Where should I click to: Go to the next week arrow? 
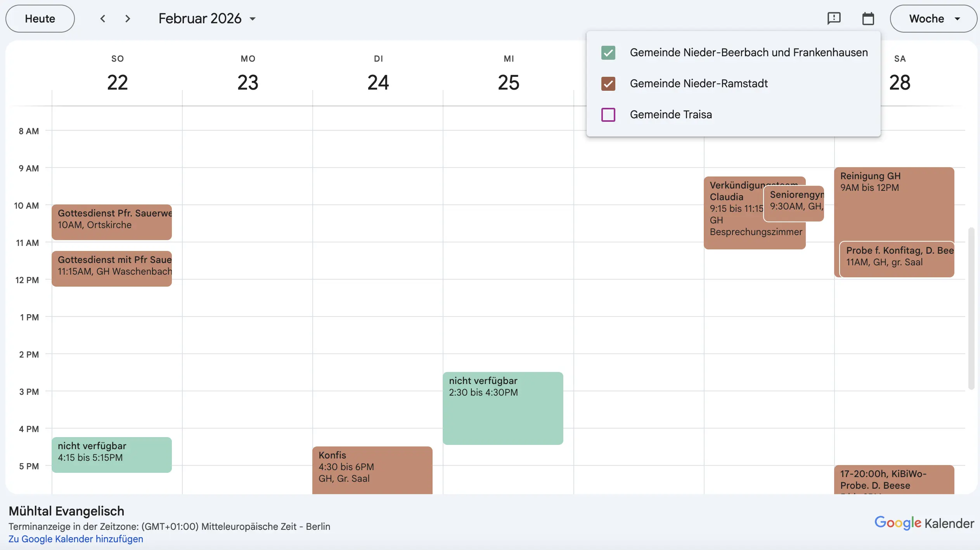128,19
